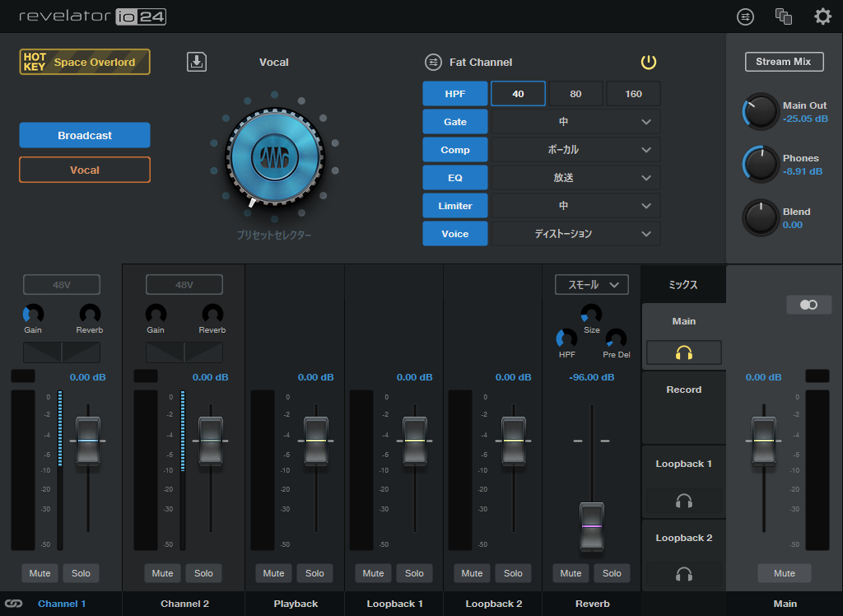Toggle the HPF enable button
Image resolution: width=843 pixels, height=616 pixels.
454,94
